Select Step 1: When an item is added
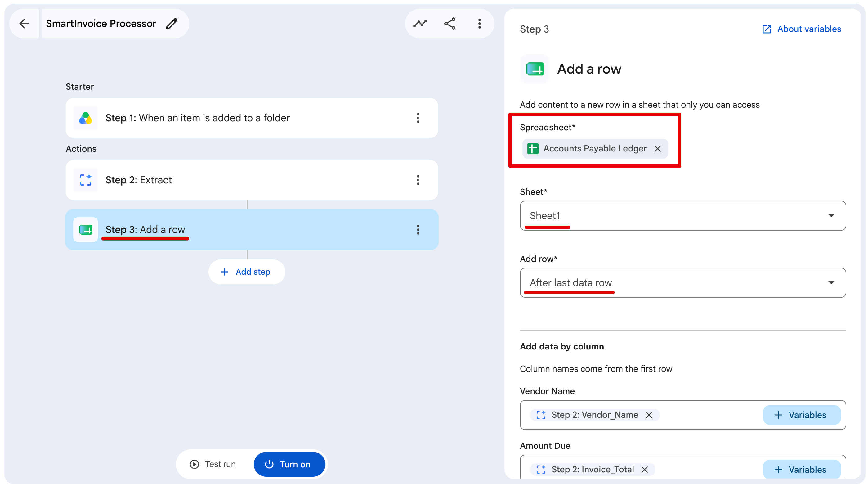This screenshot has height=491, width=868. click(252, 118)
